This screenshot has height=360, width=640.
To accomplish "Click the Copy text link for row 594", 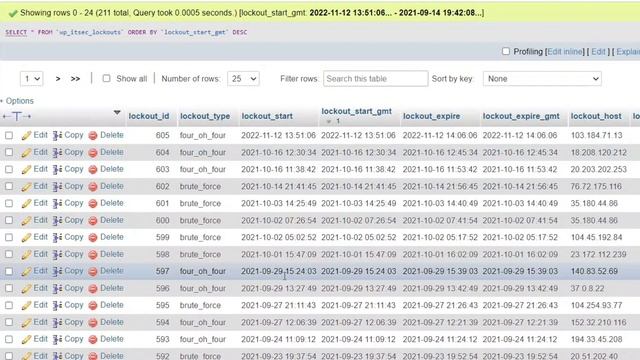I will pyautogui.click(x=74, y=322).
